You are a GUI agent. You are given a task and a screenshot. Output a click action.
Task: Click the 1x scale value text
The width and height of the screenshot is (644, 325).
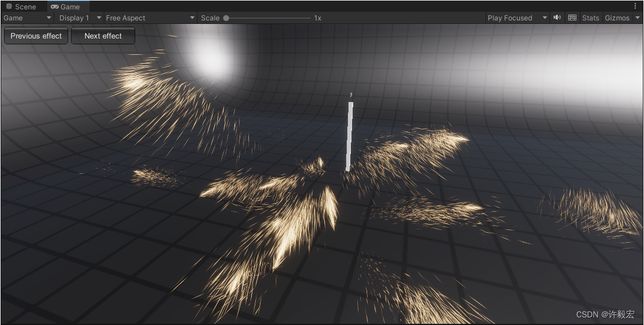click(x=318, y=18)
